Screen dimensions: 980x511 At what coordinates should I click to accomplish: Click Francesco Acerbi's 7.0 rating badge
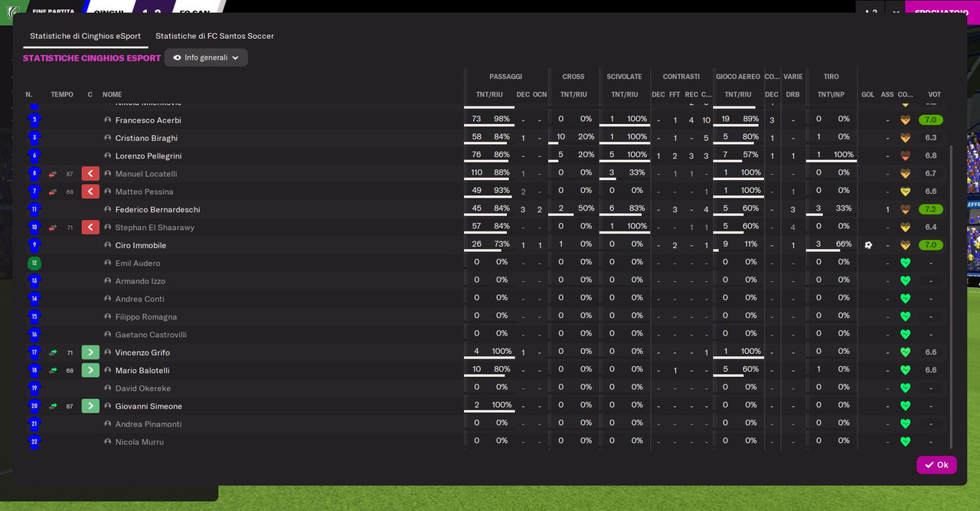(x=930, y=120)
